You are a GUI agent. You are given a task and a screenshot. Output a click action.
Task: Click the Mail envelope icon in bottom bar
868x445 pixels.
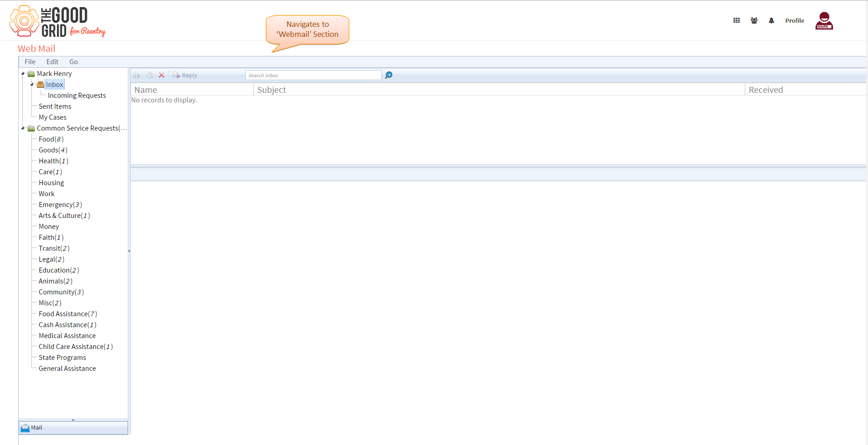[x=25, y=428]
